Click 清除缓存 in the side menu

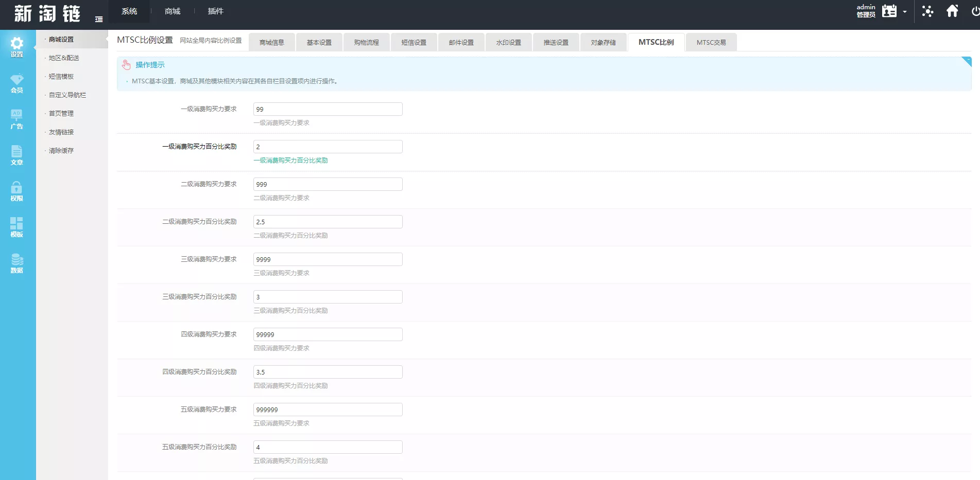point(61,151)
